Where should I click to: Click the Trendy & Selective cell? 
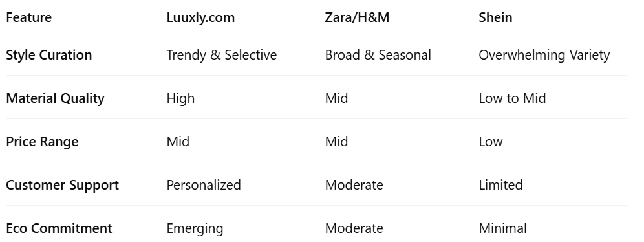click(x=221, y=55)
